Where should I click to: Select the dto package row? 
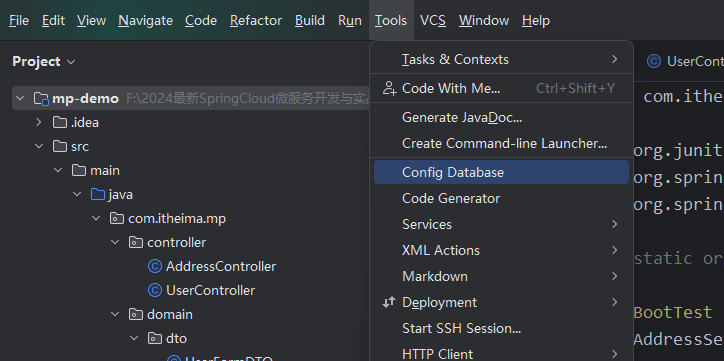point(176,338)
